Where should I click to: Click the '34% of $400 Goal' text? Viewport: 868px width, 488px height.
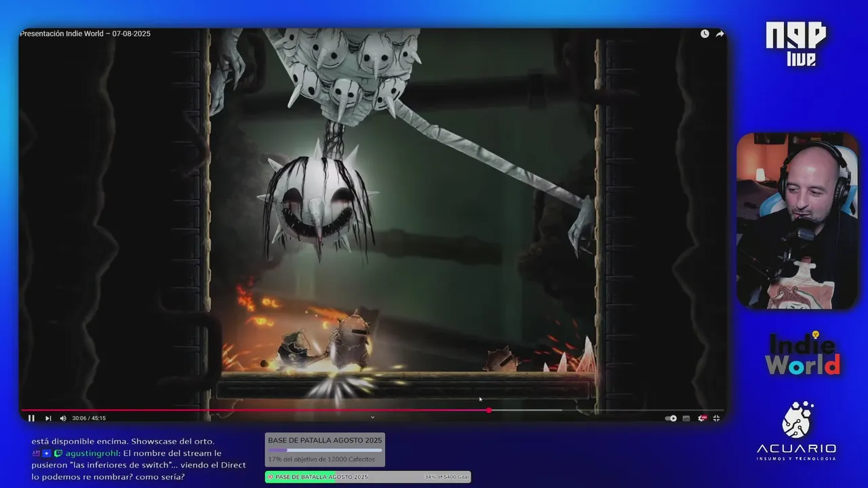[447, 477]
